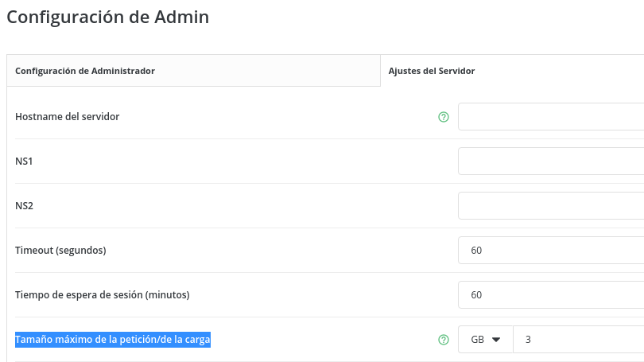Viewport: 644px width, 362px height.
Task: Focus the Hostname del servidor input field
Action: [550, 117]
